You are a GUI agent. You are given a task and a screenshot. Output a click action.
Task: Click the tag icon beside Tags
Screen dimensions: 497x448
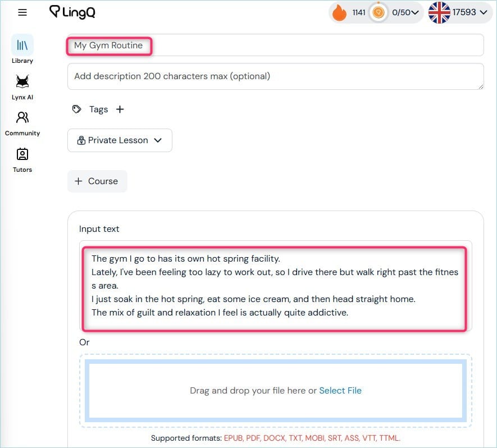point(77,109)
